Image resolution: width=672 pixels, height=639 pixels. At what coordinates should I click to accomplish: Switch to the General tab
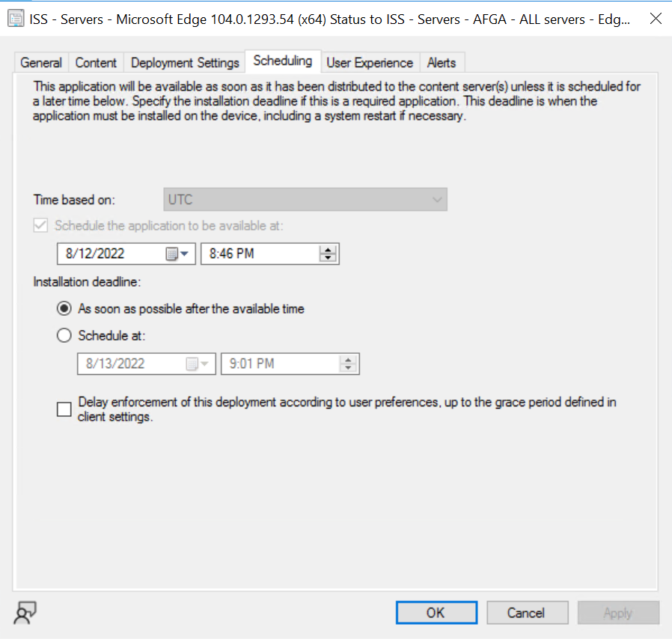click(x=41, y=63)
